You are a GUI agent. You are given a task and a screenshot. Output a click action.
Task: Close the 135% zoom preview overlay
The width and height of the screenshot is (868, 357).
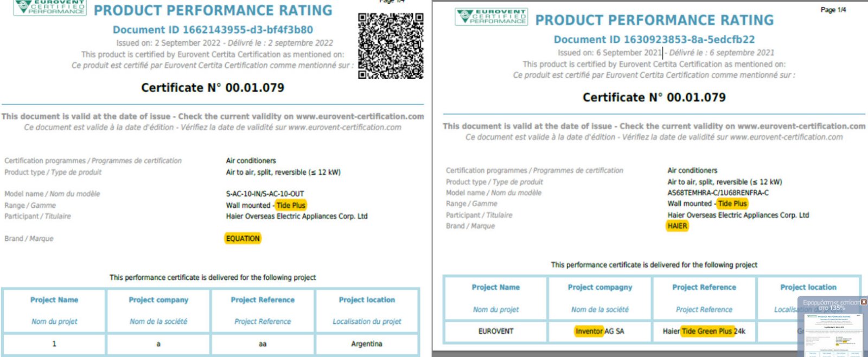(x=864, y=302)
